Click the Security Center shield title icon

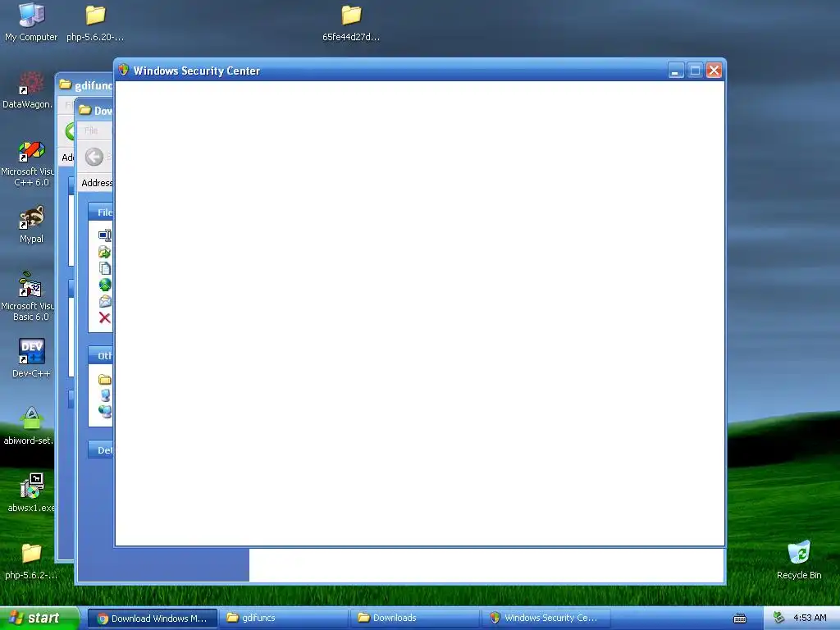[x=124, y=71]
